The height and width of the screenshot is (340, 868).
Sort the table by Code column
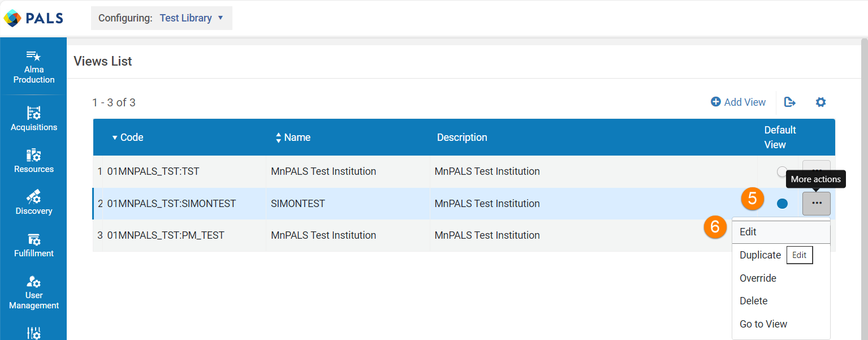coord(128,137)
